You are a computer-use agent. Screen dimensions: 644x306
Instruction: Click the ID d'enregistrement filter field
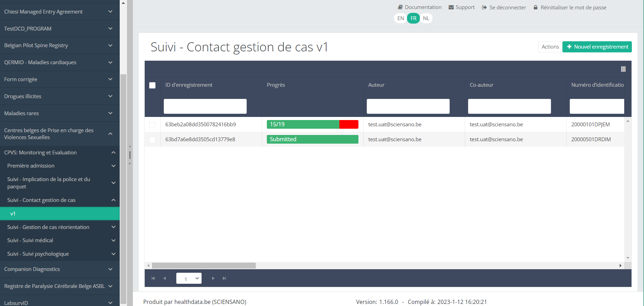pos(205,107)
